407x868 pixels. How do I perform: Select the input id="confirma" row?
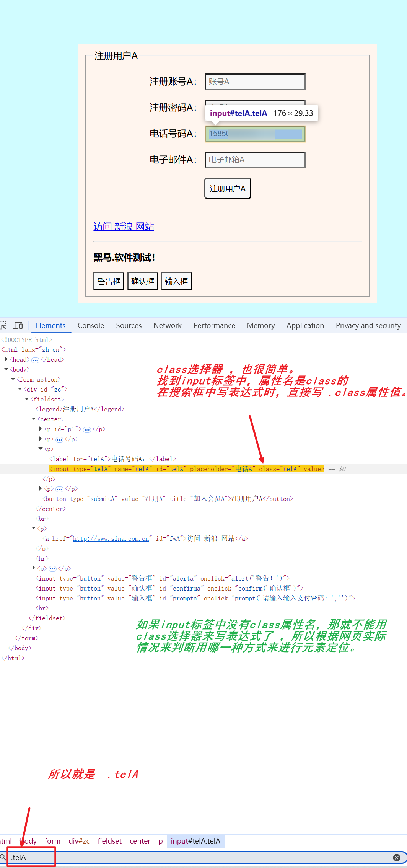[169, 588]
